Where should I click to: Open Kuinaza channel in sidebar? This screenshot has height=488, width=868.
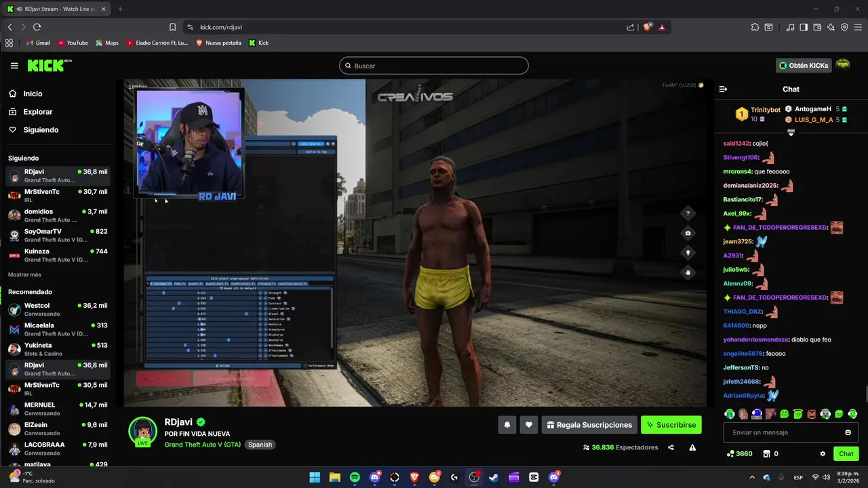tap(57, 255)
